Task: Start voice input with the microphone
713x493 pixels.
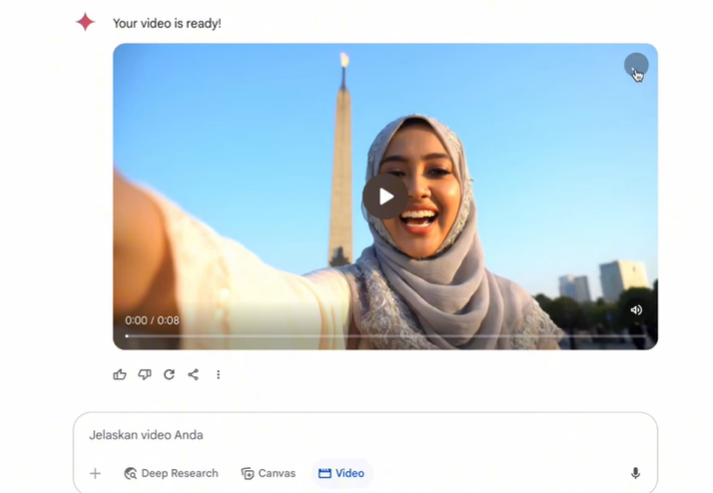Action: click(636, 473)
